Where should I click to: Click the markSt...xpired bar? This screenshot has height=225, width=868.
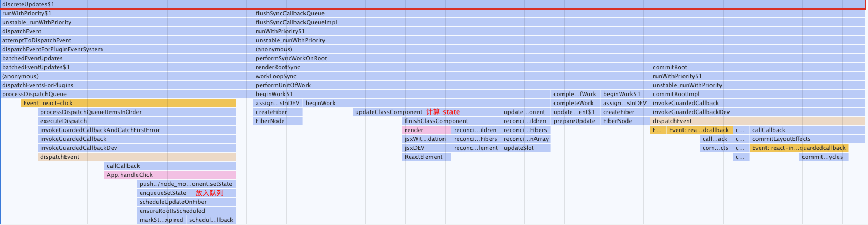coord(162,220)
